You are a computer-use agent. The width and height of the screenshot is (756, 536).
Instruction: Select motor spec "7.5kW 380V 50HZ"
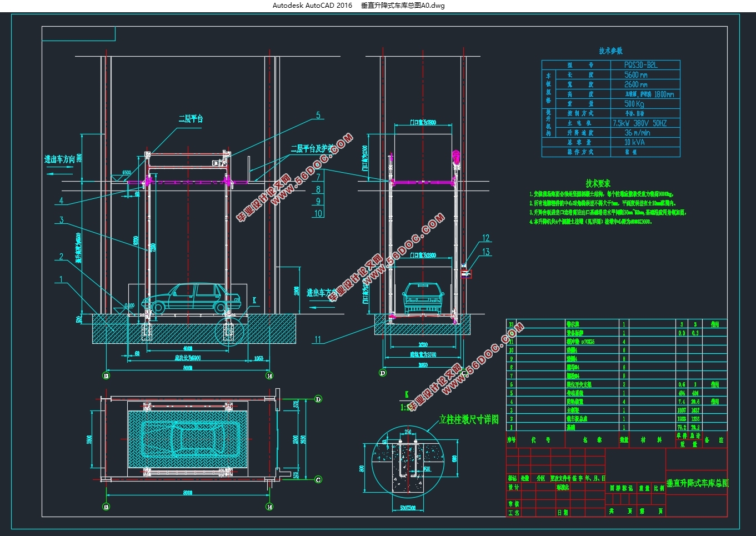click(x=639, y=123)
